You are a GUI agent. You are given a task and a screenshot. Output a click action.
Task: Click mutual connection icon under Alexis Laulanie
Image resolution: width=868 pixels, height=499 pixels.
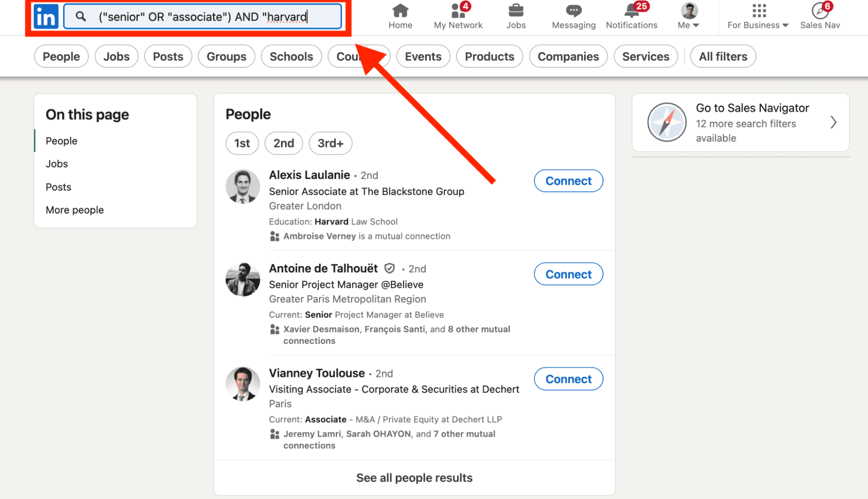tap(274, 236)
